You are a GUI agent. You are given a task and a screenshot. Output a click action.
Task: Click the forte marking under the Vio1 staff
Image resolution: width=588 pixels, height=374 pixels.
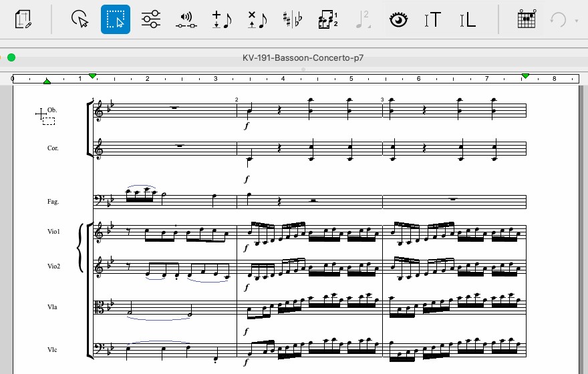[247, 248]
